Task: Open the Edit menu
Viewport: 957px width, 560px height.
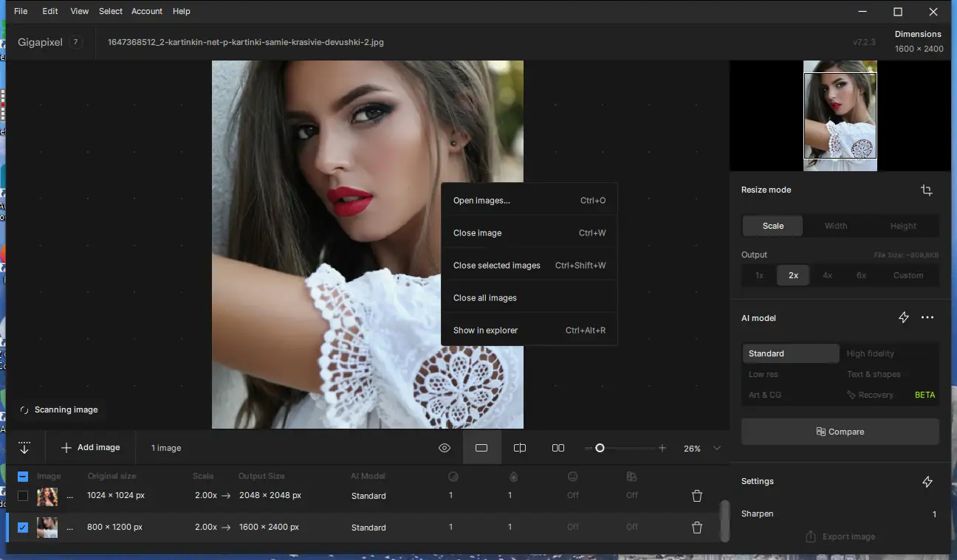Action: coord(50,11)
